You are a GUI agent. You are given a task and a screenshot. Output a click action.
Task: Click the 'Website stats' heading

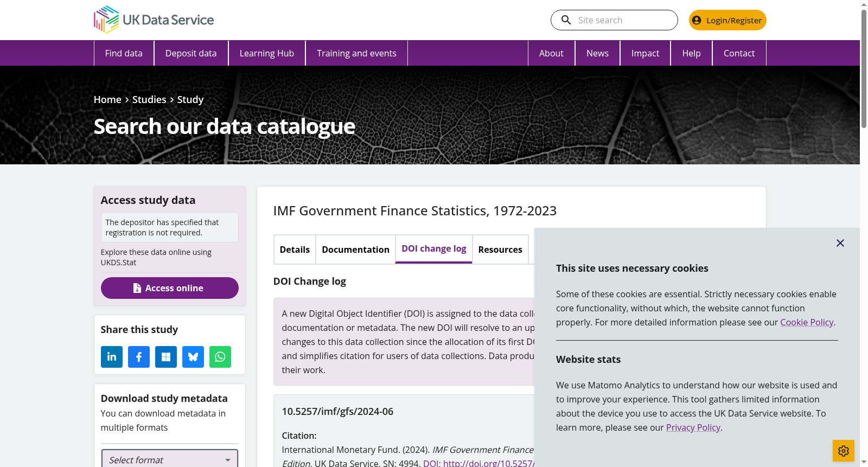[x=588, y=360]
